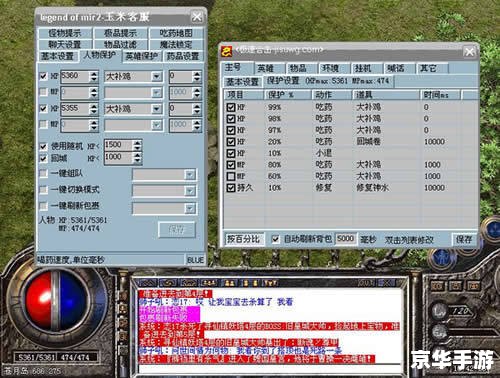Open 大补鸡 dropdown in HP 5355 row
Viewport: 500px width, 378px height.
pyautogui.click(x=156, y=109)
